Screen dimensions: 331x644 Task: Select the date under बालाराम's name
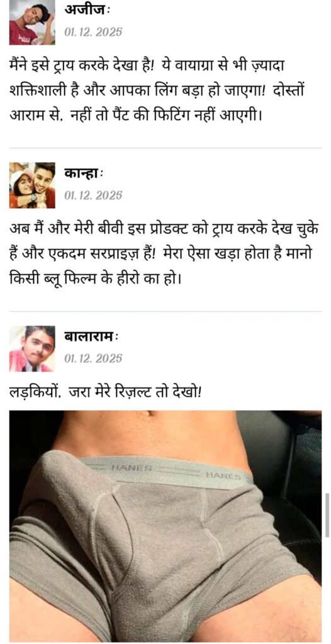coord(93,358)
